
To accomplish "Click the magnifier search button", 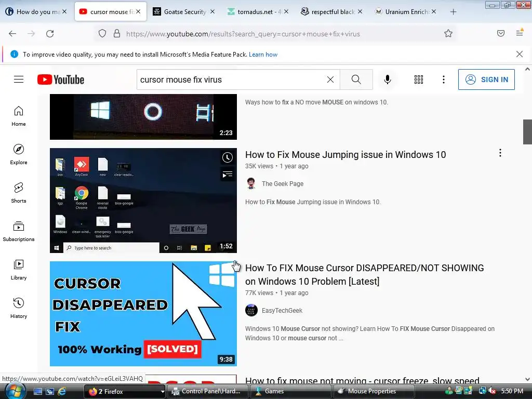I will 356,79.
